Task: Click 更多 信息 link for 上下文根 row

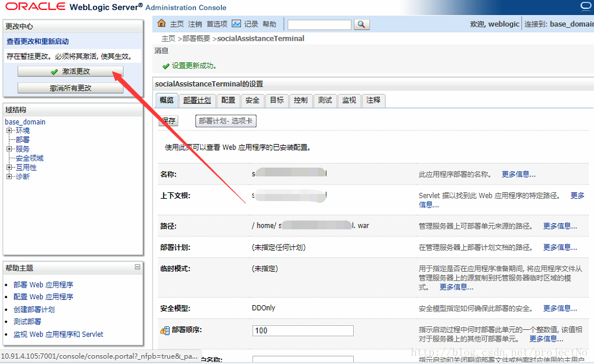Action: click(578, 196)
